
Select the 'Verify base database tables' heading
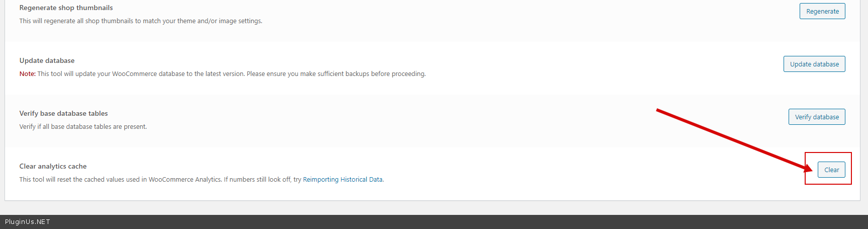click(x=63, y=113)
